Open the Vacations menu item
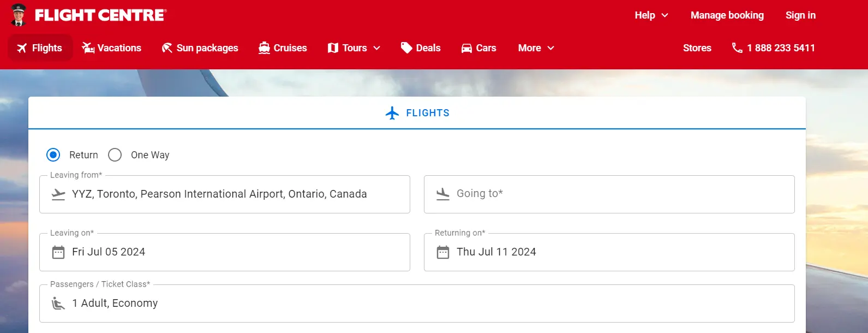 pos(112,48)
